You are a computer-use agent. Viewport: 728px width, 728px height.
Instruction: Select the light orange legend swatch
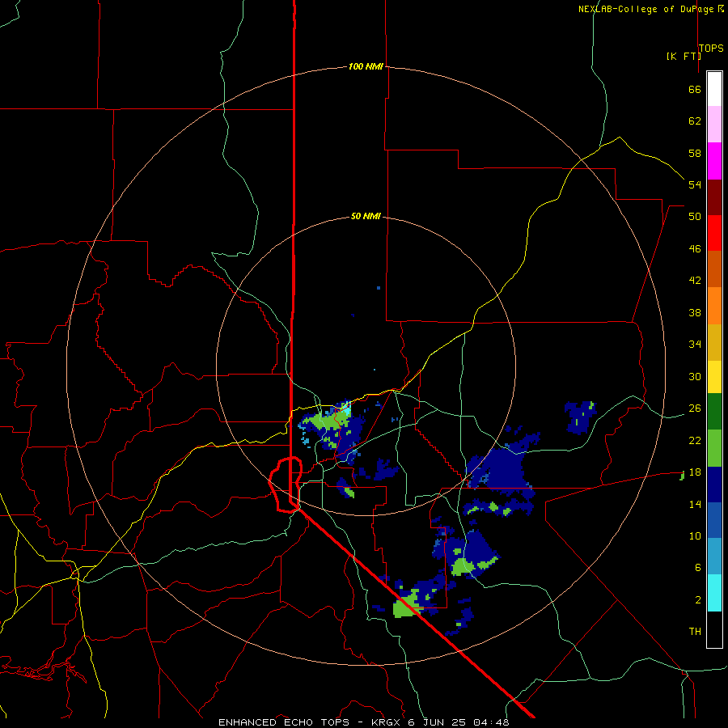pos(714,306)
